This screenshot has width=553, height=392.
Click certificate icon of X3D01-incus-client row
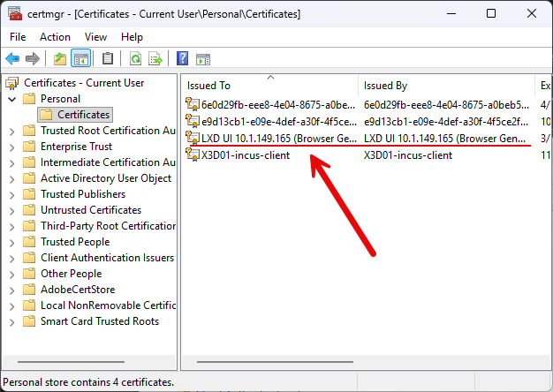click(193, 155)
